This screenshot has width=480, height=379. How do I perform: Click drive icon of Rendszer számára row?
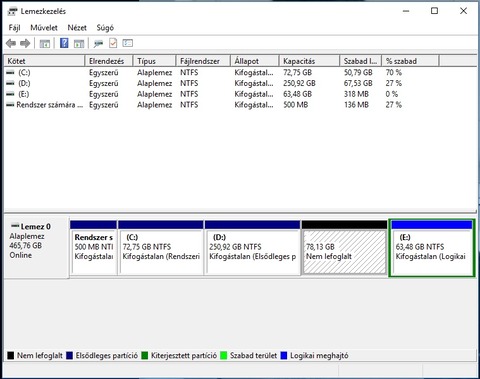11,105
